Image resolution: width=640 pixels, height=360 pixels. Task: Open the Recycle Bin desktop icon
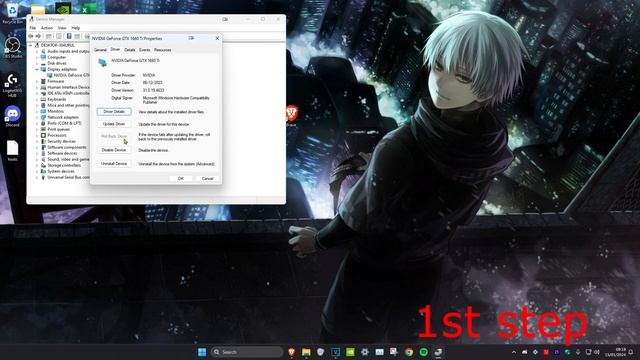(x=12, y=12)
